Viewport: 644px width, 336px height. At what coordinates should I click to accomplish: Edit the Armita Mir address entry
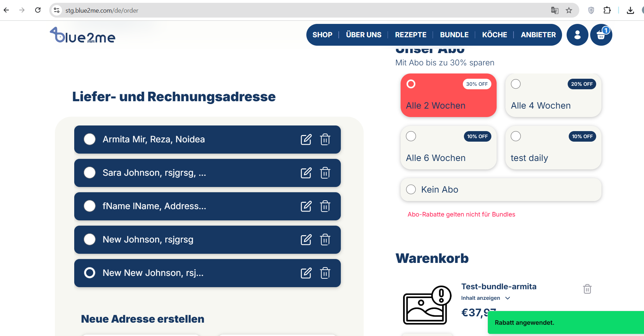point(306,139)
